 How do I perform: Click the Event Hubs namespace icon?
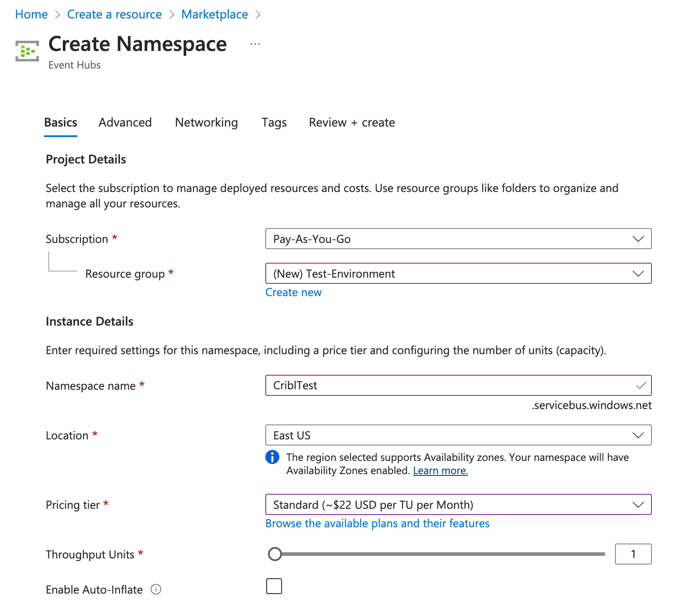27,51
